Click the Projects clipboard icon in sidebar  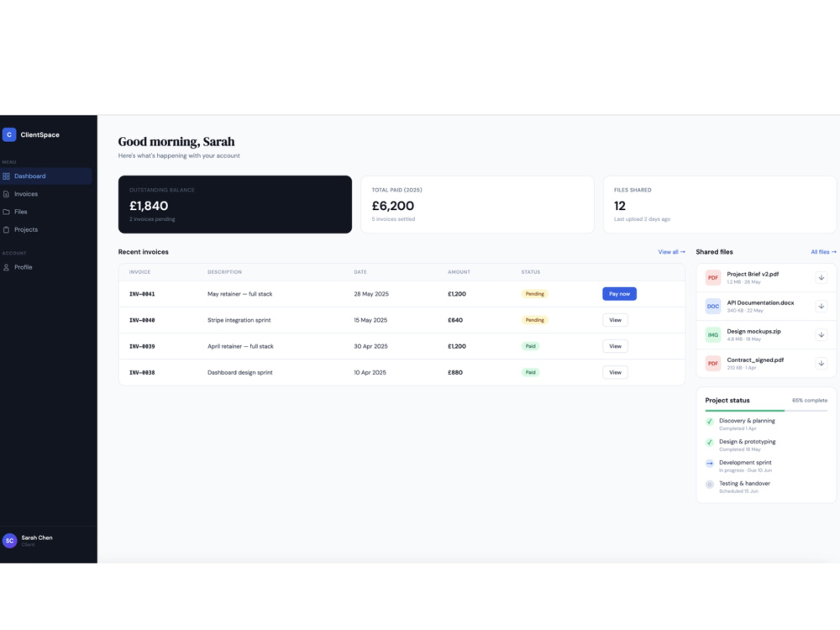click(x=7, y=229)
